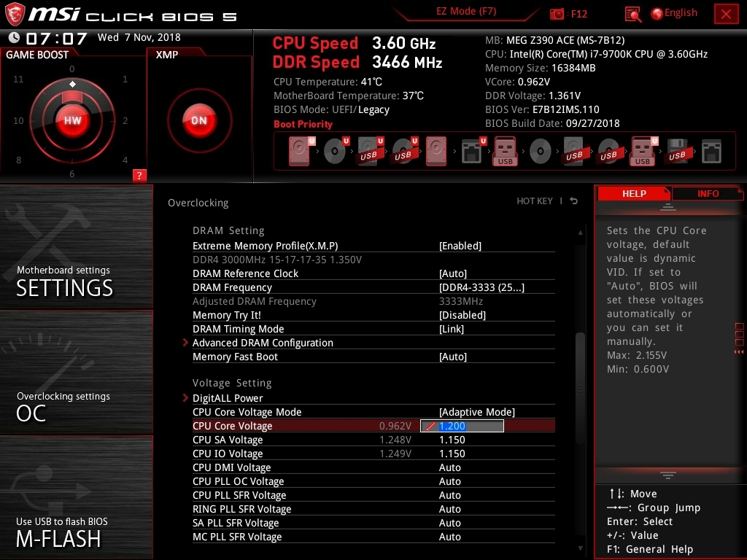Click the grip handle atop the help panel
The image size is (747, 560).
tap(667, 206)
